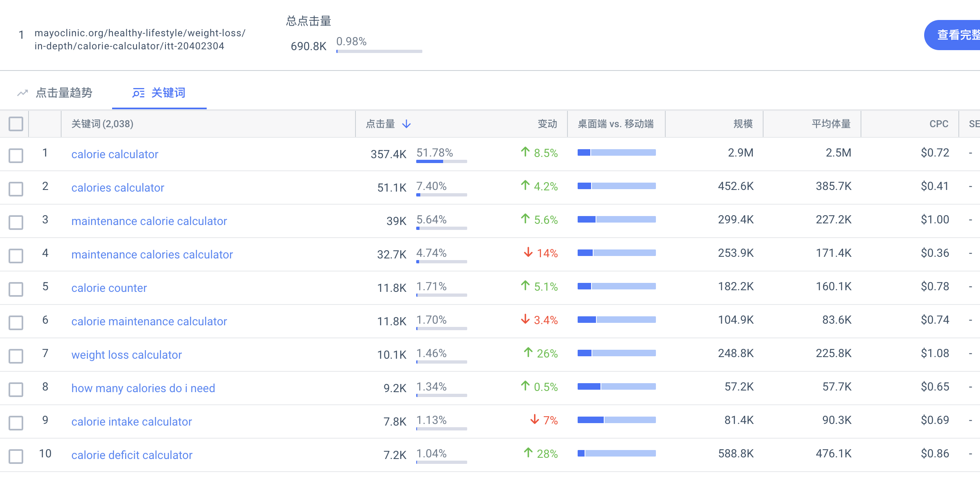
Task: Click the 点击量趋势 trend line icon
Action: (x=22, y=93)
